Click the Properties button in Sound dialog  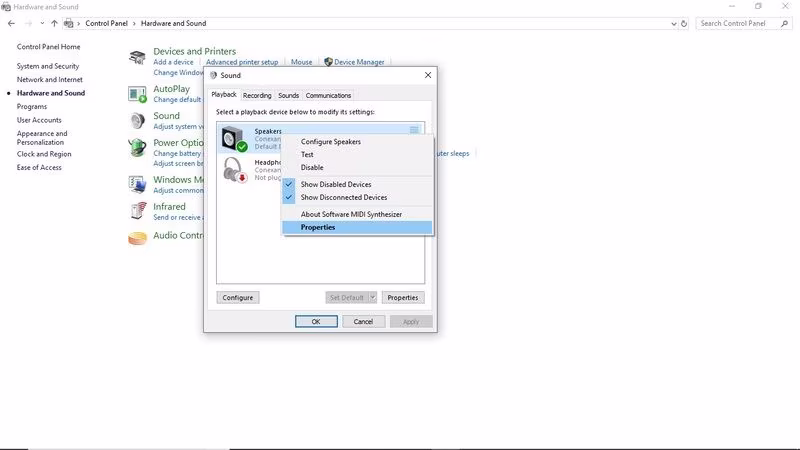pos(403,297)
